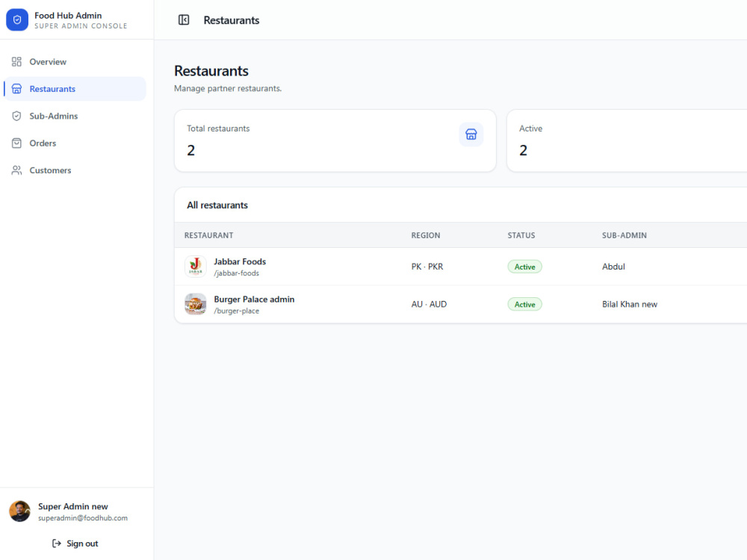
Task: Click the Bilal Khan new sub-admin cell
Action: coord(629,305)
